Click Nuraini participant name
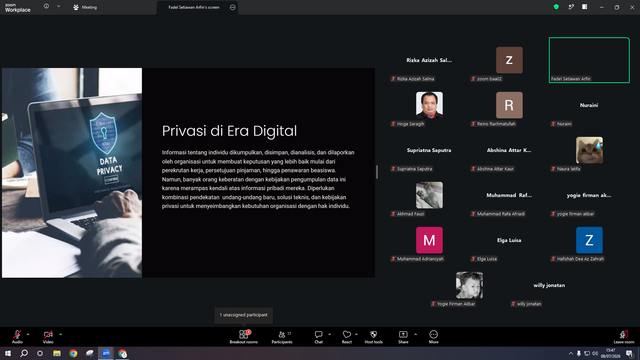This screenshot has height=360, width=640. [589, 105]
